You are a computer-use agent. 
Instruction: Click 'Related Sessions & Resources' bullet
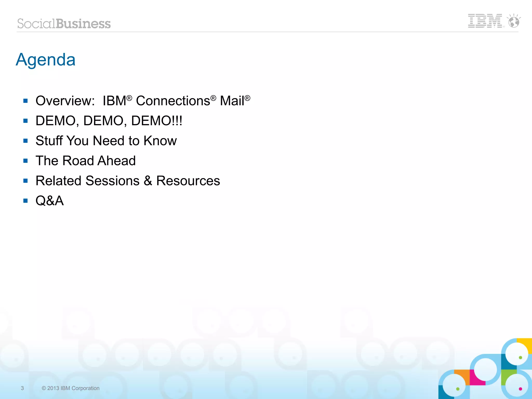pos(128,181)
